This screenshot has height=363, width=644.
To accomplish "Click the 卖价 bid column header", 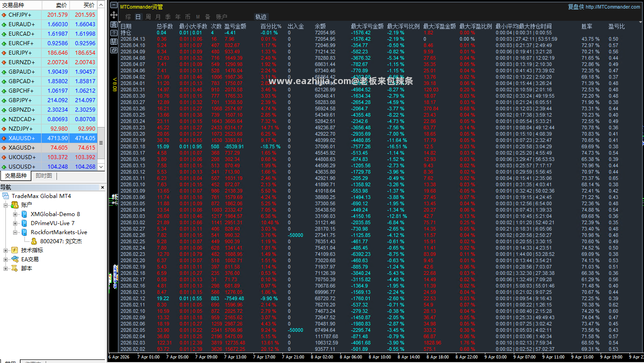I will [x=56, y=5].
